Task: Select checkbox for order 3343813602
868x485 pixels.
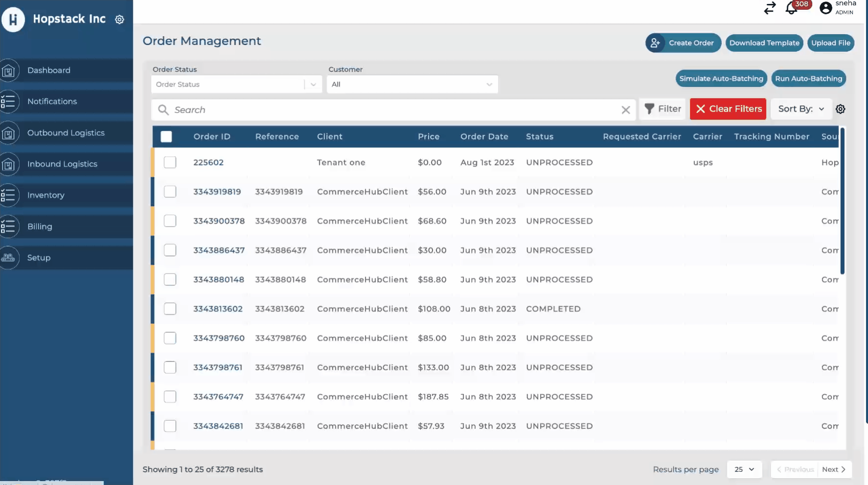Action: pos(170,309)
